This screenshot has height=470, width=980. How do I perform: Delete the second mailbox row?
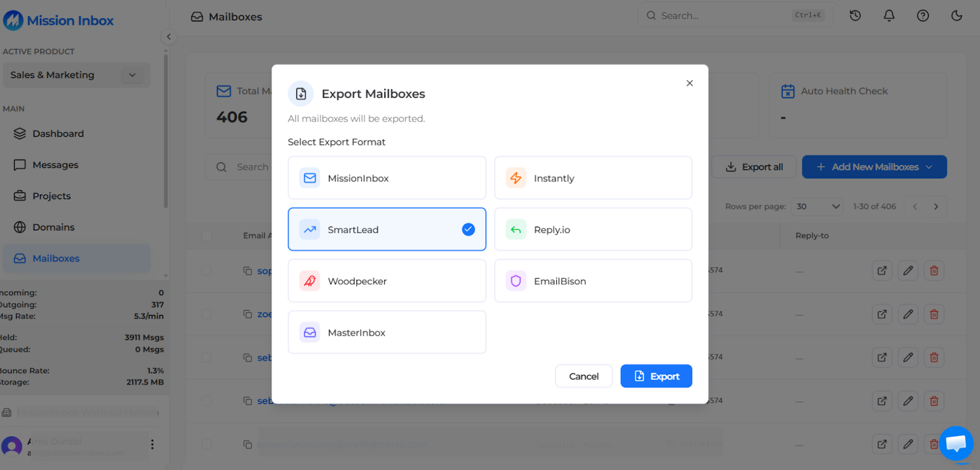click(934, 314)
